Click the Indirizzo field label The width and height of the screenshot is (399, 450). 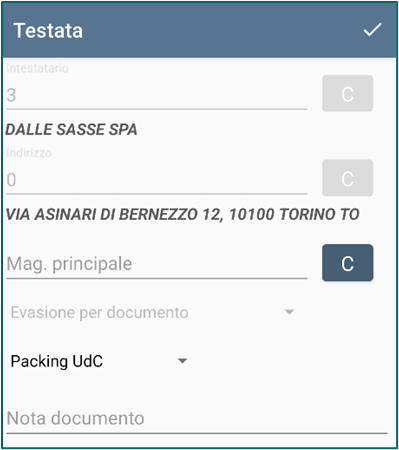point(29,153)
